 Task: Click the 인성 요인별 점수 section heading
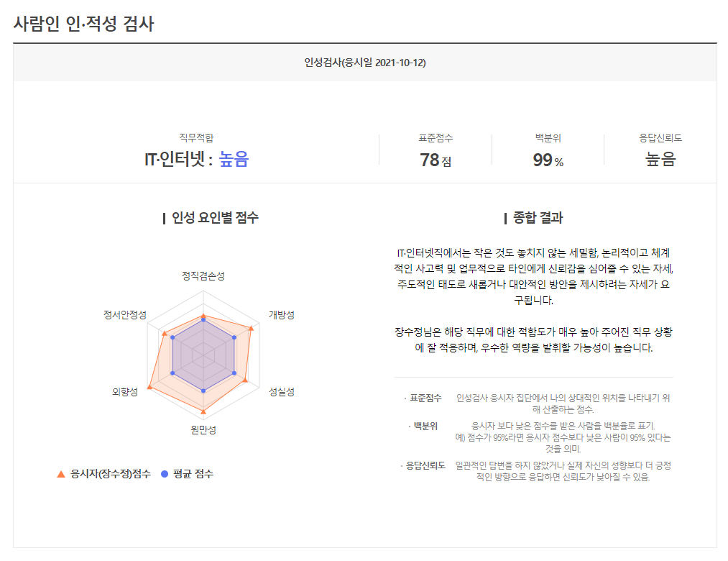pyautogui.click(x=215, y=218)
